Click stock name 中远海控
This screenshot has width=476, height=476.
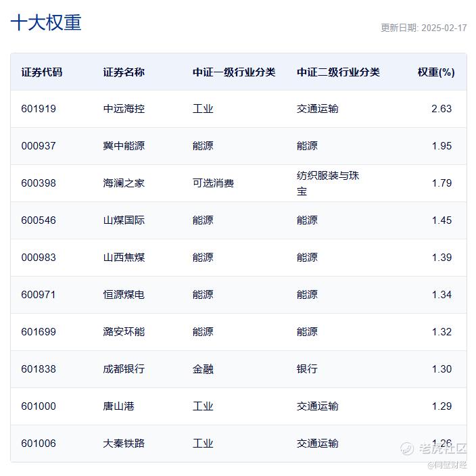(x=124, y=109)
